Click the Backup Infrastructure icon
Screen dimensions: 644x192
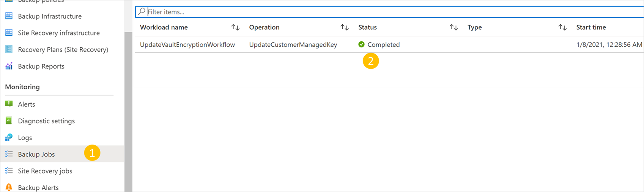(9, 16)
